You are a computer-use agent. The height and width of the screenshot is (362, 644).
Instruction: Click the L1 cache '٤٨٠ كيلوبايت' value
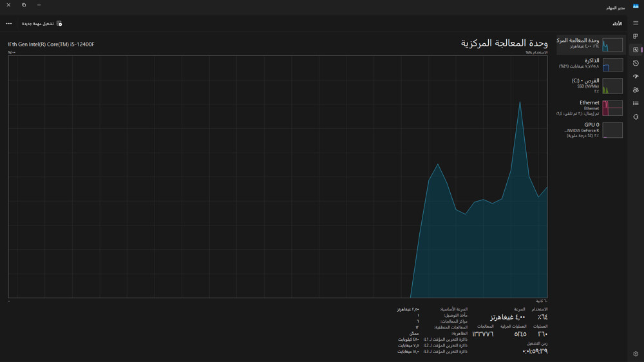point(408,340)
